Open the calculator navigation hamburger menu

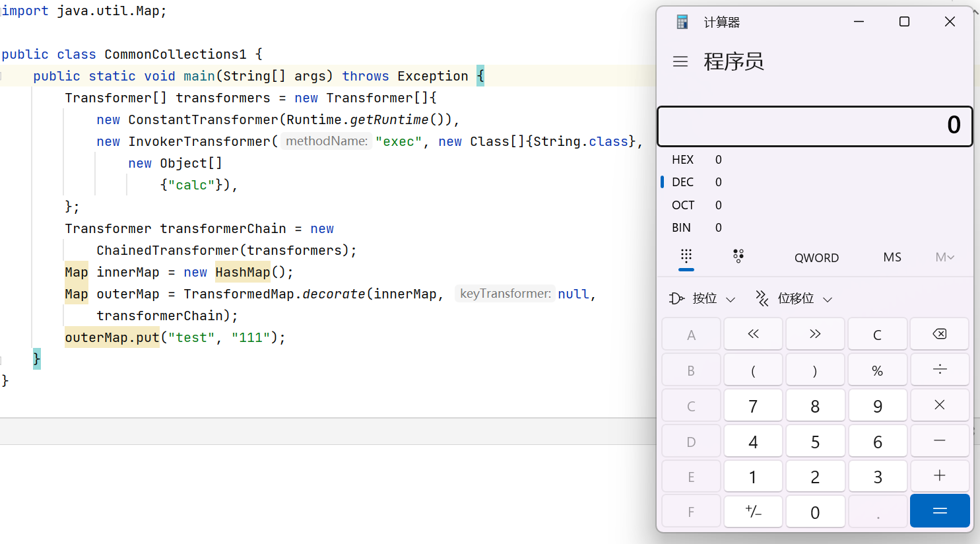pyautogui.click(x=680, y=62)
